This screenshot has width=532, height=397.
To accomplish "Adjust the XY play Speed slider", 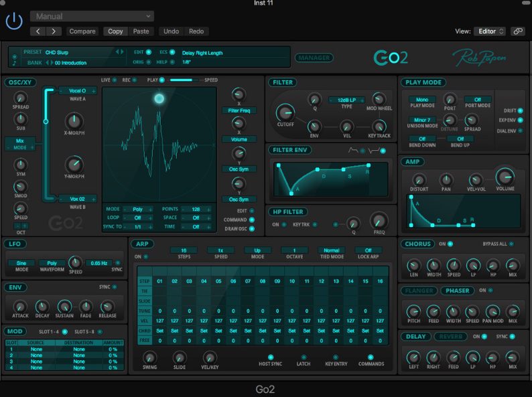I will click(x=185, y=80).
